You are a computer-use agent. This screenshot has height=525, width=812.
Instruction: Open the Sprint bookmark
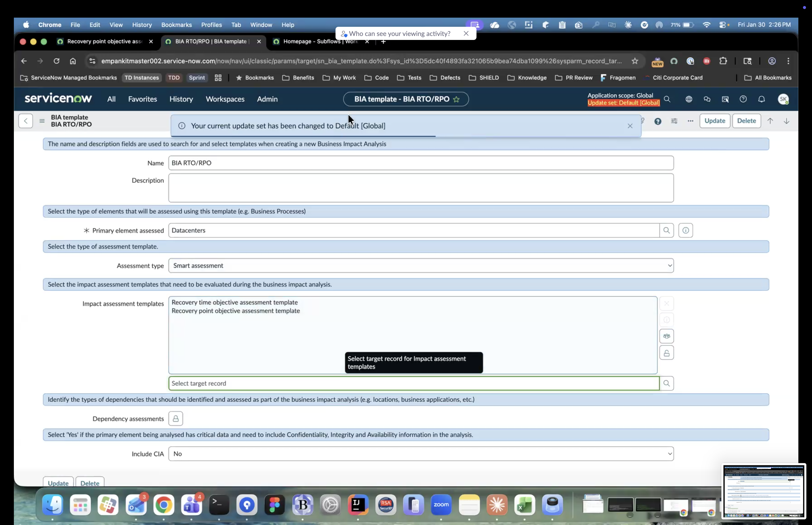click(x=197, y=78)
